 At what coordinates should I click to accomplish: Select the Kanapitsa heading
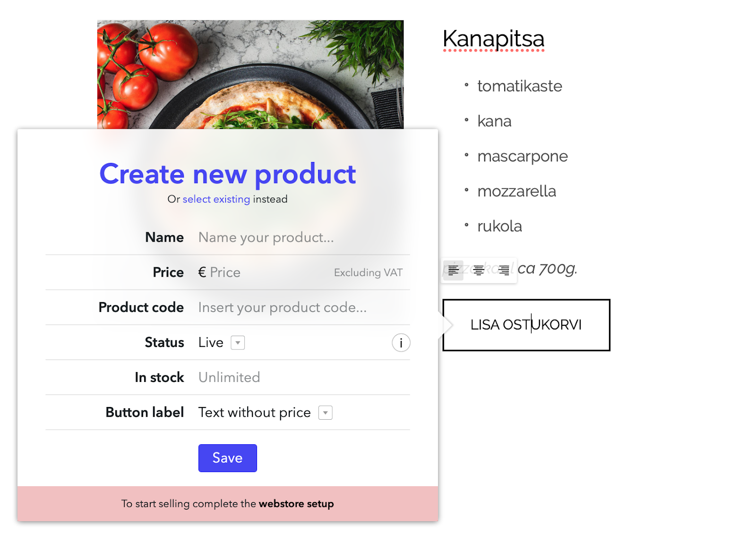pos(493,39)
